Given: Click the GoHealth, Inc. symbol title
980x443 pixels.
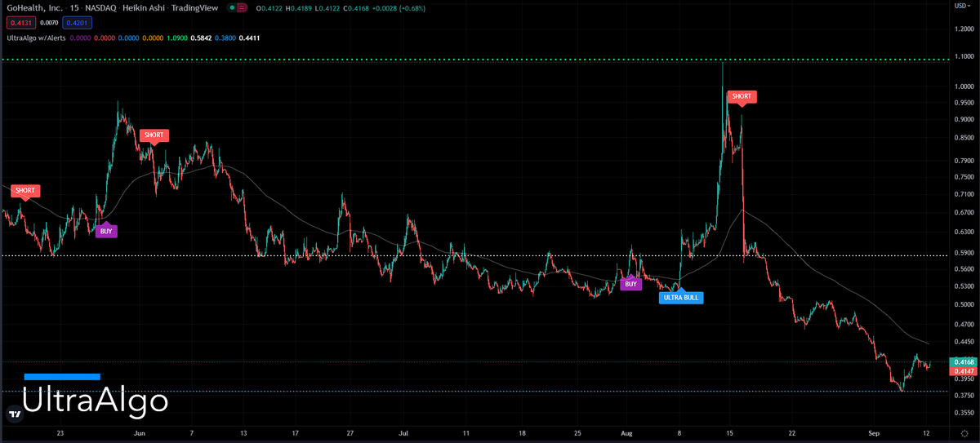Looking at the screenshot, I should point(33,8).
